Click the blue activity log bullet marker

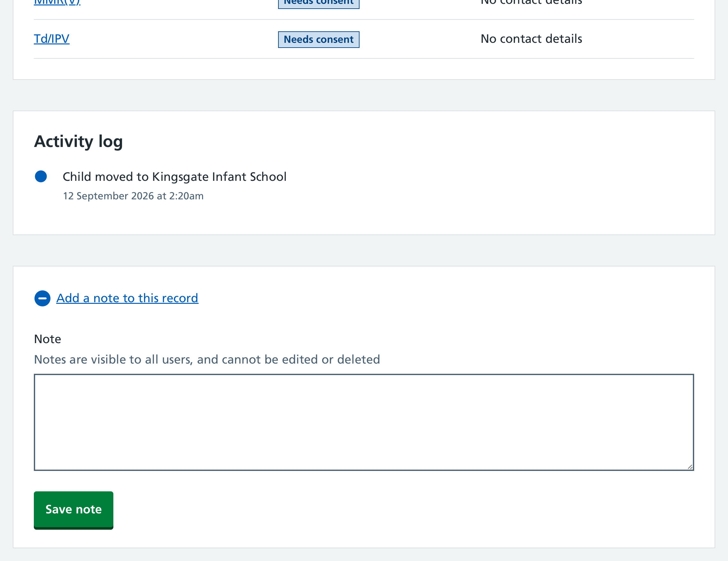[41, 176]
